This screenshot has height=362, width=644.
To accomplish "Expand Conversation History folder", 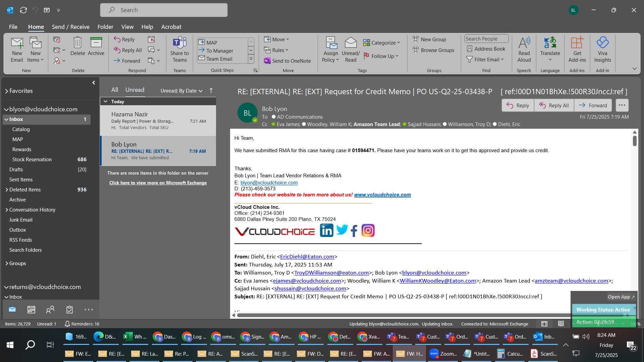I will (x=7, y=210).
